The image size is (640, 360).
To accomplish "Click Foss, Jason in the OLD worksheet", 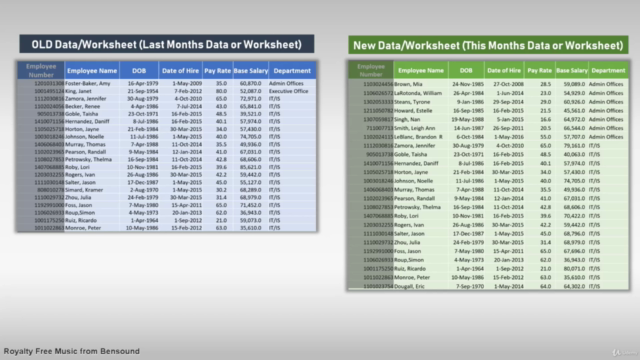I will coord(78,205).
